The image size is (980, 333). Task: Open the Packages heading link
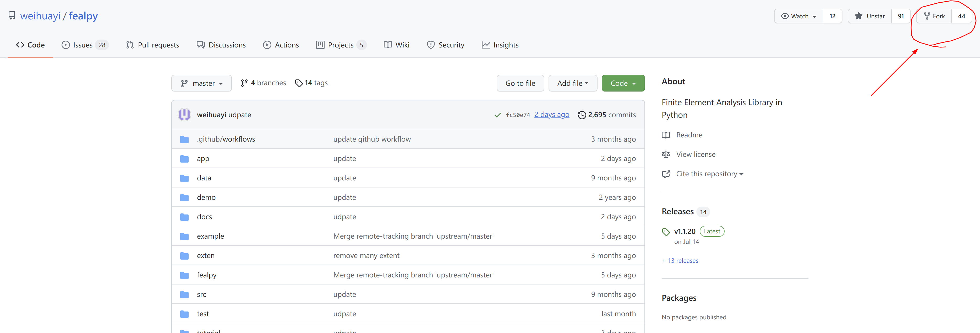[679, 298]
